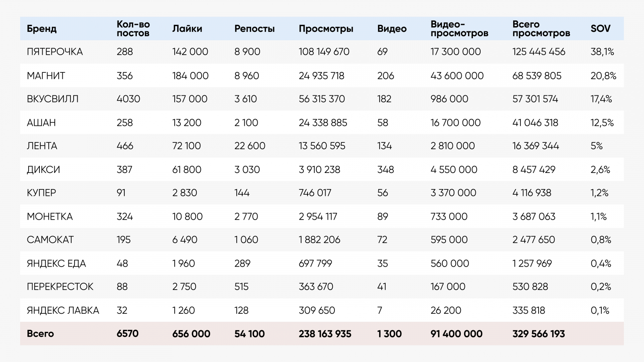Click the САМОКАТ SOV value 0,8%
Screen dimensions: 644x362
pyautogui.click(x=601, y=240)
